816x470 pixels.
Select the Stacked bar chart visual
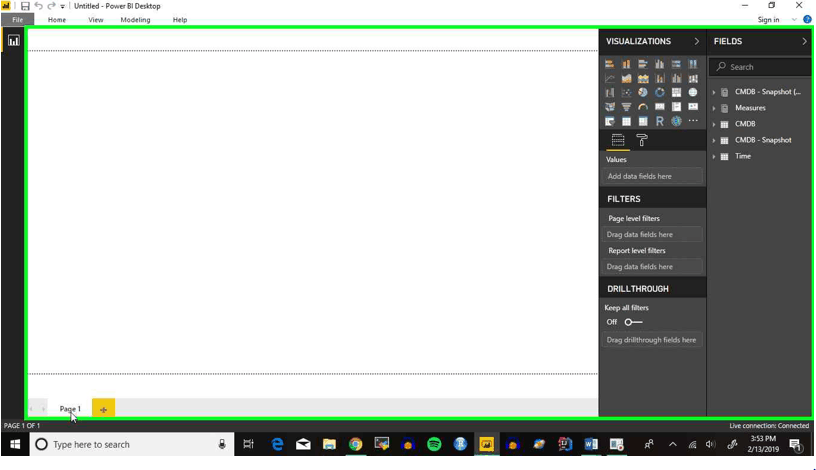609,64
